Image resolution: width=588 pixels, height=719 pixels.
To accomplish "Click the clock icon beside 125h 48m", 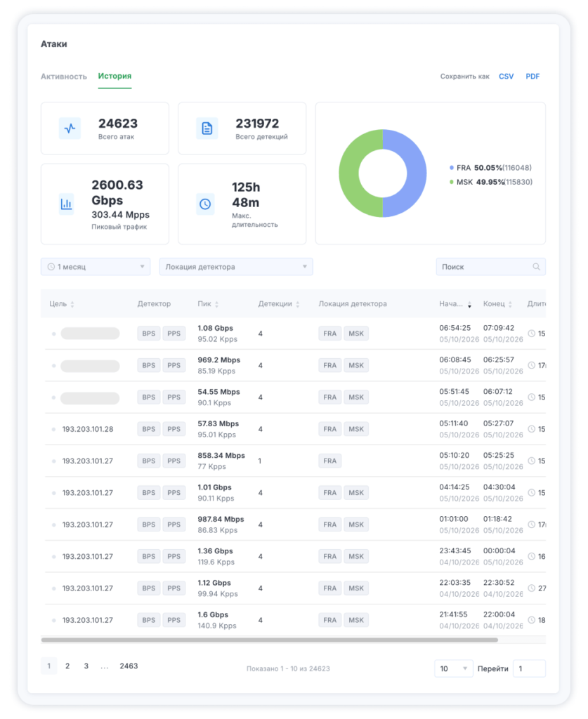I will click(x=205, y=204).
